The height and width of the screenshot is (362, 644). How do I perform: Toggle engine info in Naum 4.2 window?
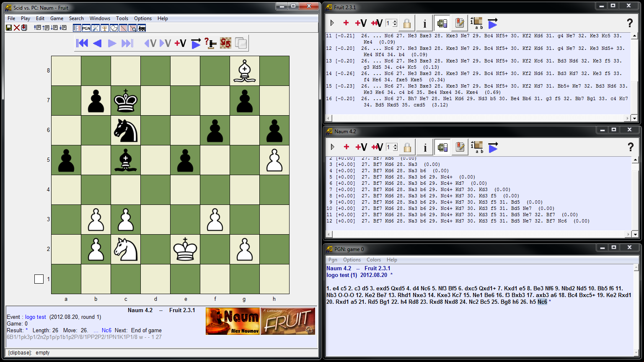click(x=425, y=147)
